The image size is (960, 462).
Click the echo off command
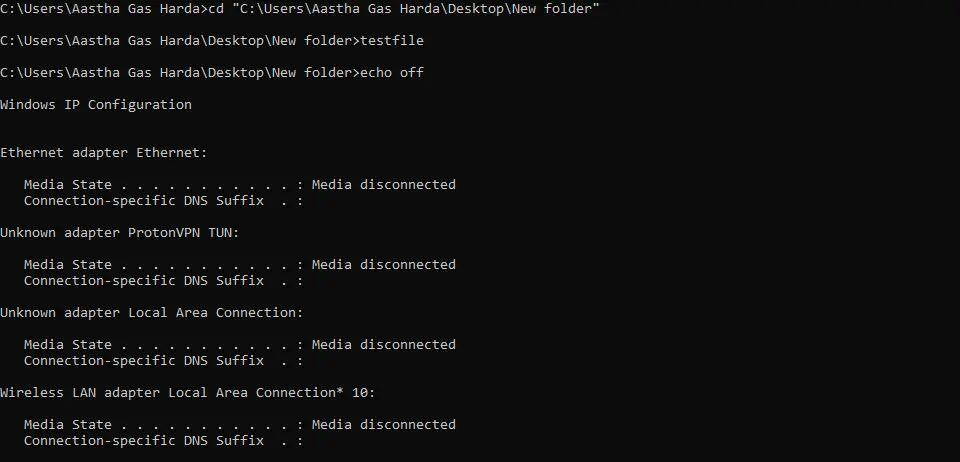[392, 72]
